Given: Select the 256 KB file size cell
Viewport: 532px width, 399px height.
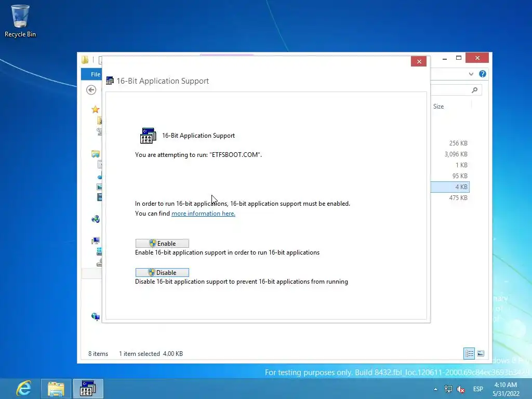Looking at the screenshot, I should point(458,143).
